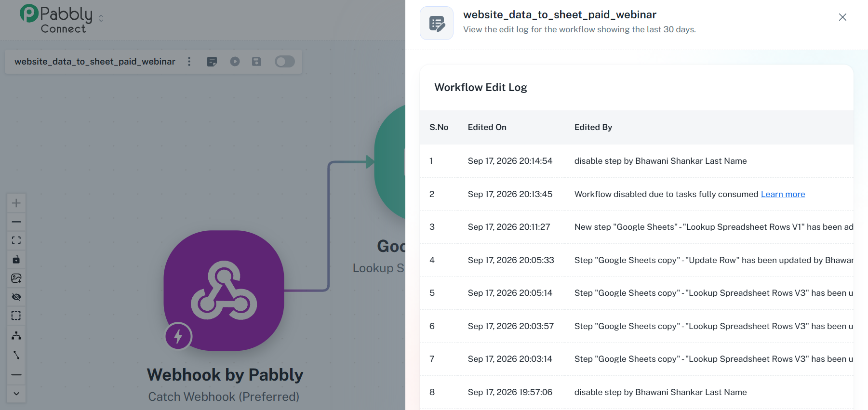Open the workflow three-dot options menu
The height and width of the screenshot is (410, 868).
pos(189,61)
